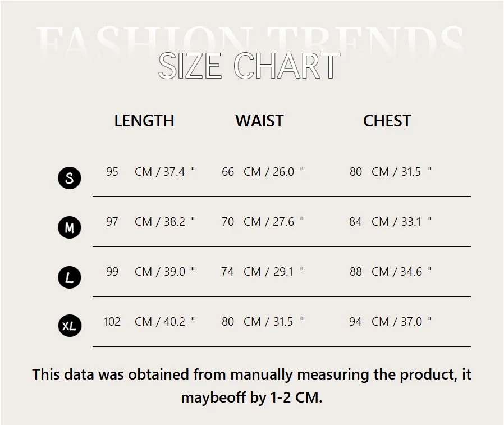The image size is (504, 425).
Task: Click the SIZE CHART title
Action: point(250,66)
